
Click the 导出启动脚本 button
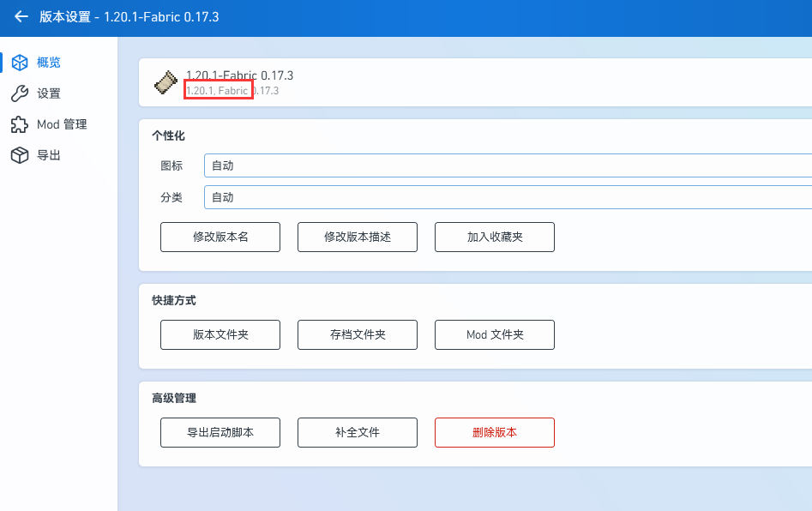[220, 432]
